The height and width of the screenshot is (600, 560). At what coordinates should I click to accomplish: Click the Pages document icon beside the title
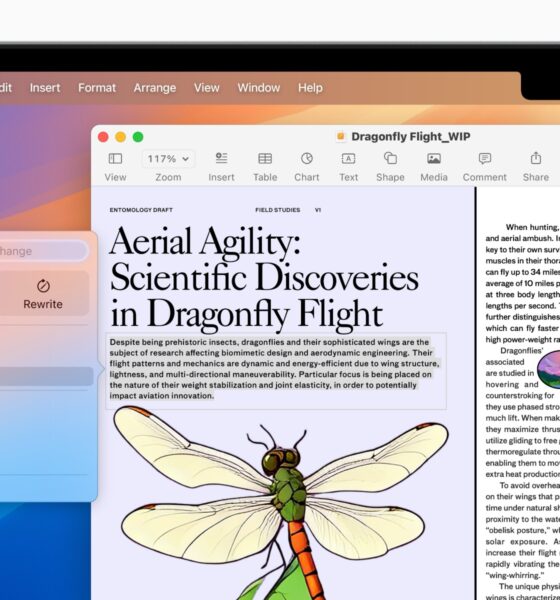341,136
